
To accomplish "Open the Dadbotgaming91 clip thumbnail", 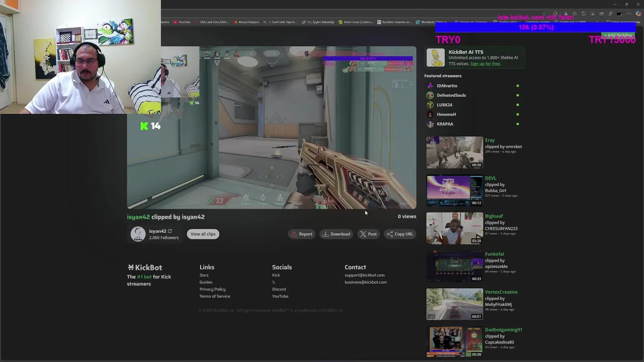I will [454, 342].
